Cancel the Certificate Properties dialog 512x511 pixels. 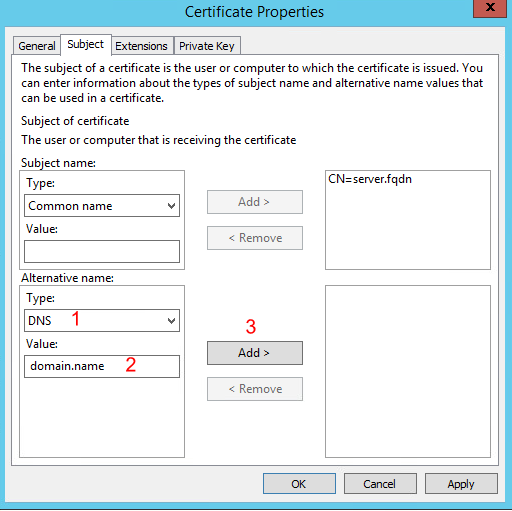click(x=380, y=484)
